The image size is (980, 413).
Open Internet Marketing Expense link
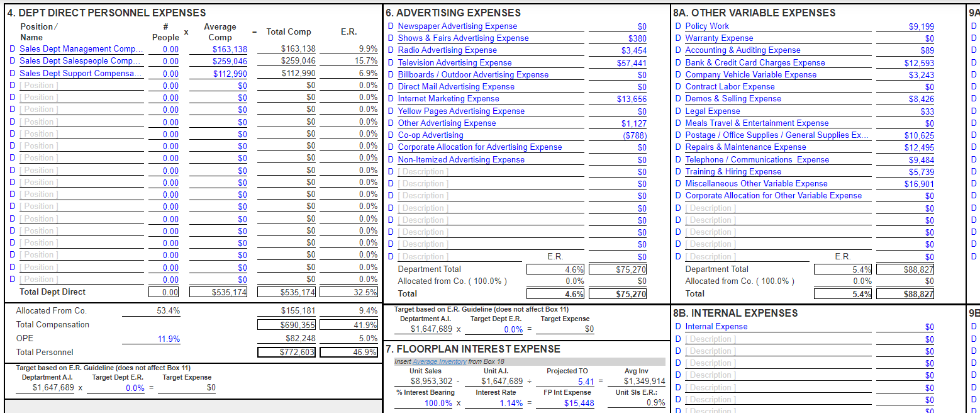point(448,98)
